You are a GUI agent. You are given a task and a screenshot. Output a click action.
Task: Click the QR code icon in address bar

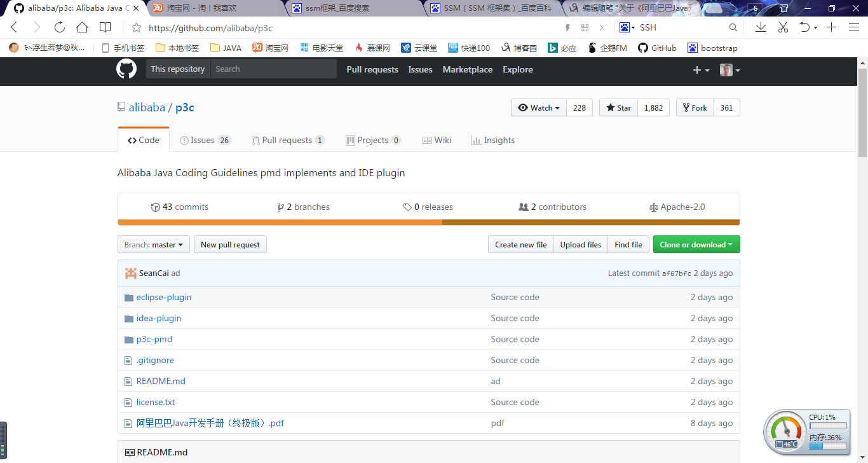[x=585, y=27]
